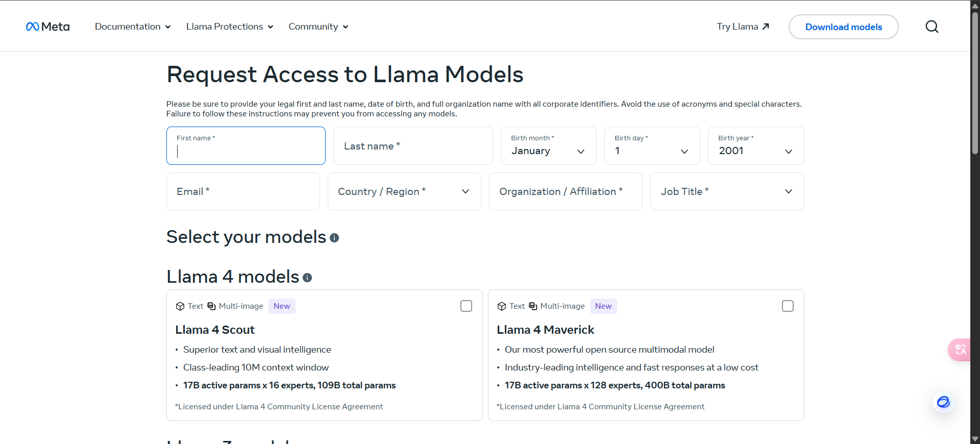Click the Llama 4 Maverick title
Screen dimensions: 980x444
546,330
